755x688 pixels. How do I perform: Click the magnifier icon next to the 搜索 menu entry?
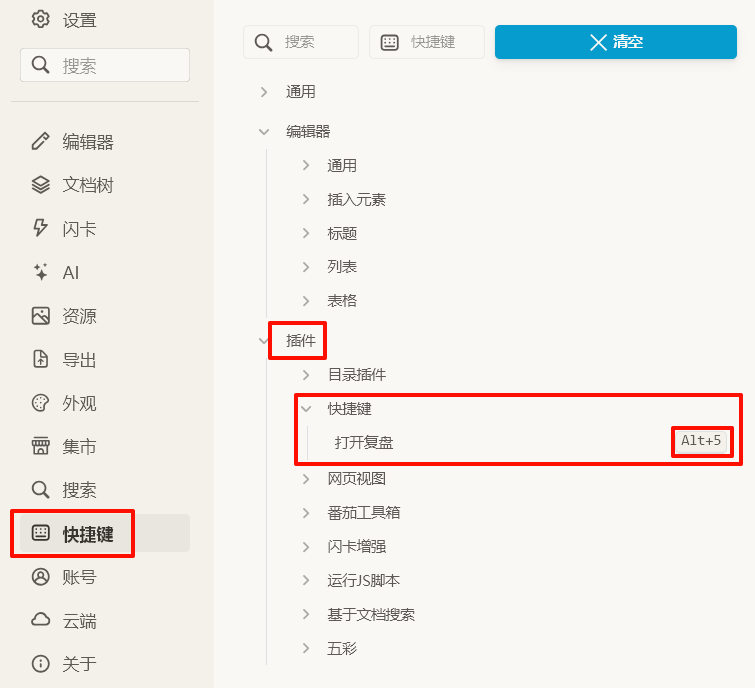(x=40, y=490)
